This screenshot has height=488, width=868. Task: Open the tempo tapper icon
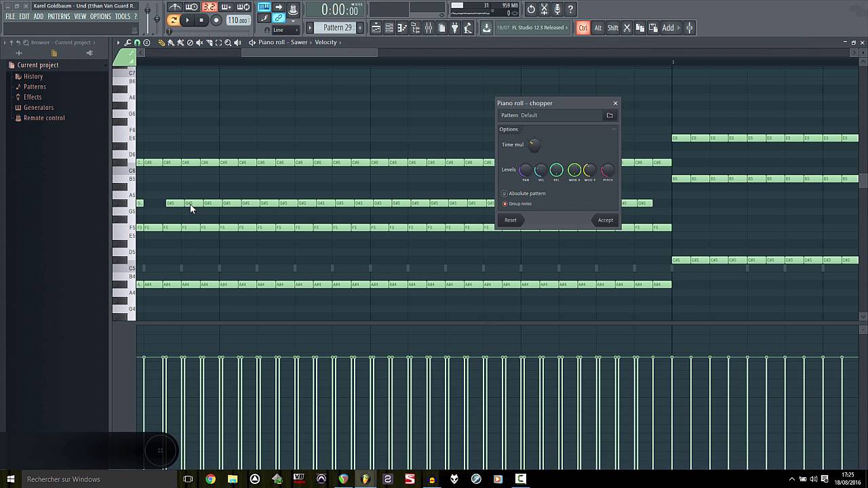pos(468,28)
